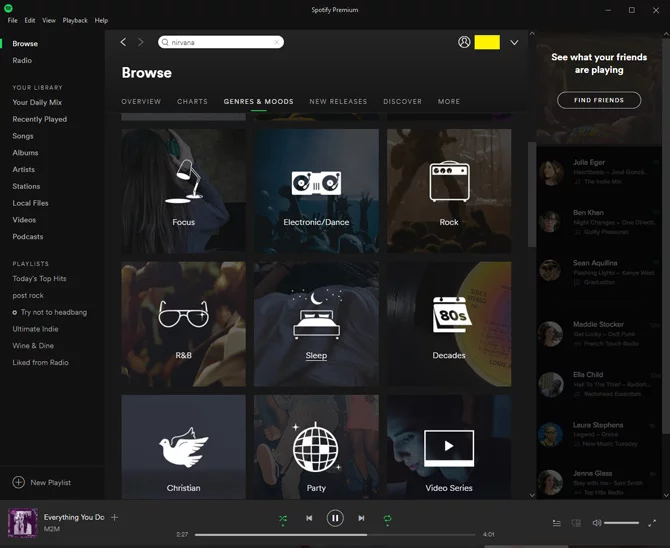Open the Playback menu
The image size is (670, 548).
pos(75,20)
